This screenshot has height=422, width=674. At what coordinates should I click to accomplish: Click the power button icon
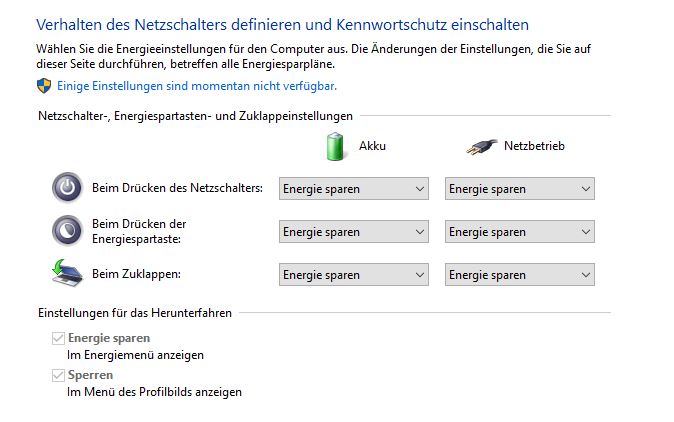(x=67, y=187)
